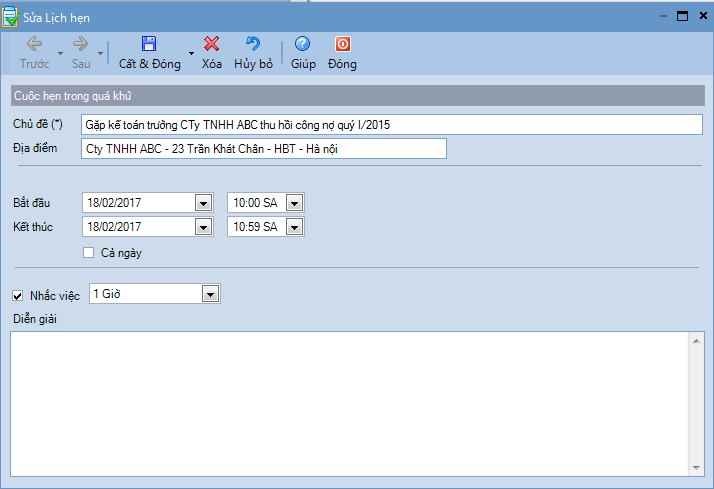The image size is (714, 489).
Task: Click in the Chủ đề subject field
Action: pyautogui.click(x=392, y=124)
